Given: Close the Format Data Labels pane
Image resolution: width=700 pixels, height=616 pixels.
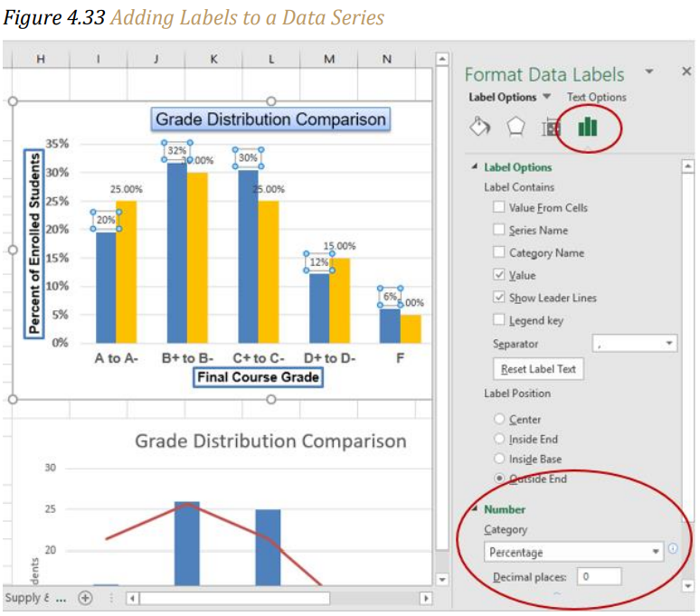Looking at the screenshot, I should pos(686,71).
